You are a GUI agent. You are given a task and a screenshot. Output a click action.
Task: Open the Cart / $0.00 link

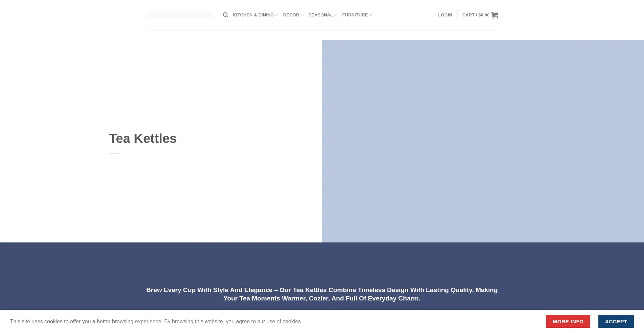click(475, 15)
